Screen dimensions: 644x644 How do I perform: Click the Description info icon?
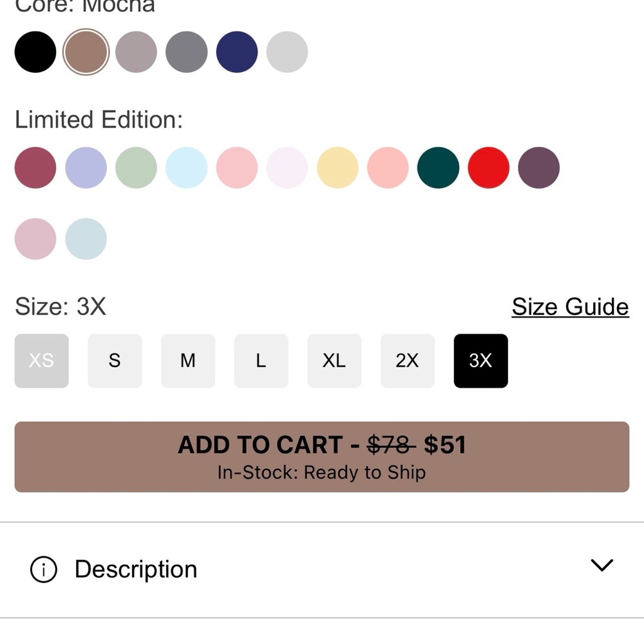pos(44,569)
